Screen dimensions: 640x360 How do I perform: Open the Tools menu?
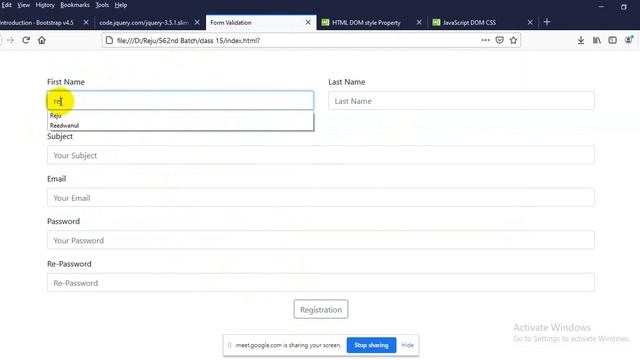point(102,5)
